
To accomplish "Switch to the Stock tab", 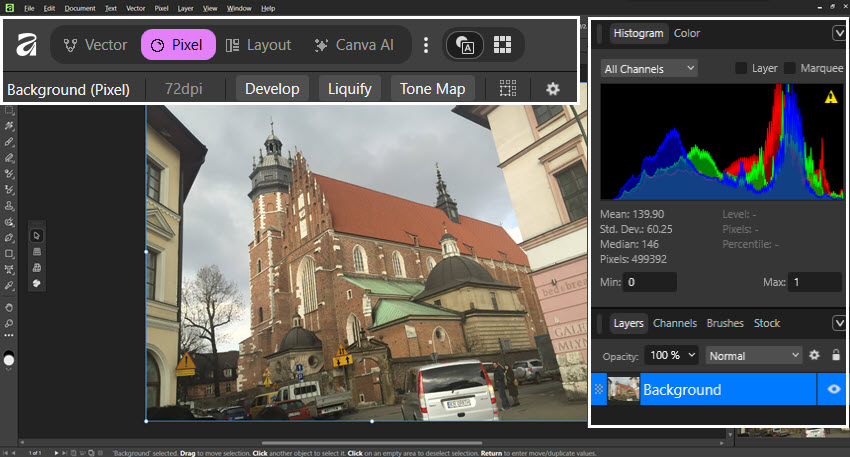I will click(767, 323).
